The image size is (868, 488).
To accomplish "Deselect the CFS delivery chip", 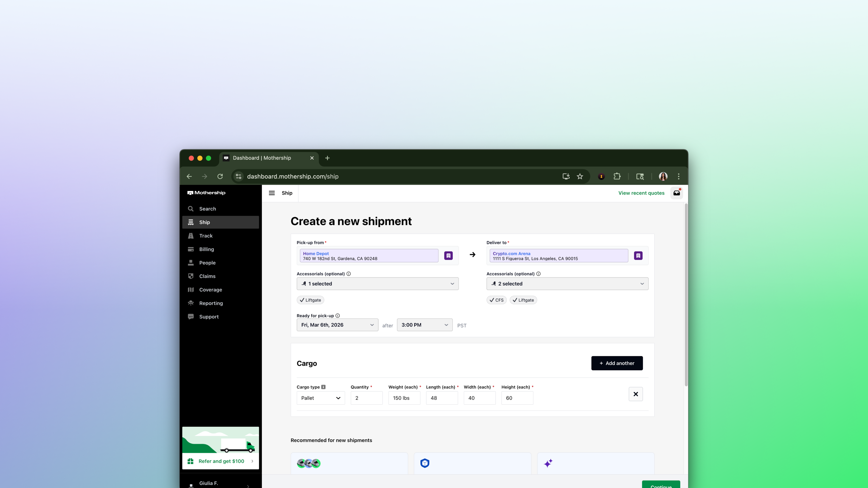I will point(496,300).
